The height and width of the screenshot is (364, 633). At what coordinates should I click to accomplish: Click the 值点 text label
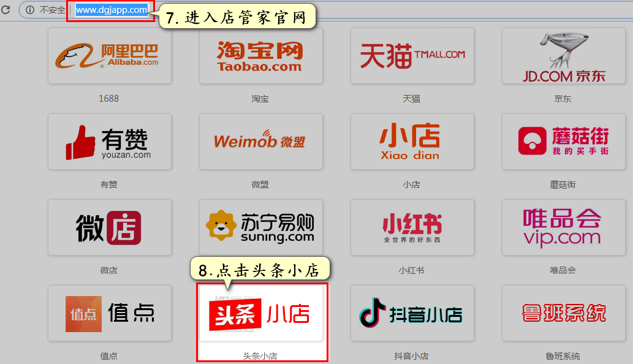(x=108, y=356)
